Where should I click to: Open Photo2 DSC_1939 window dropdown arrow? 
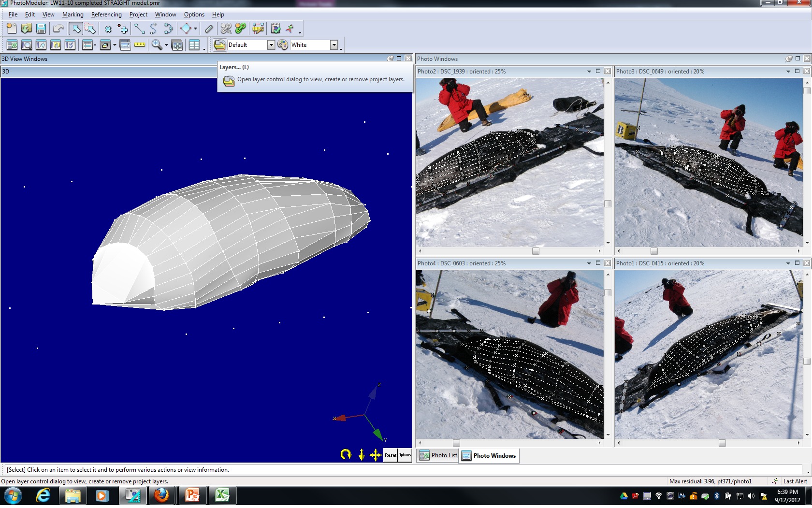589,72
